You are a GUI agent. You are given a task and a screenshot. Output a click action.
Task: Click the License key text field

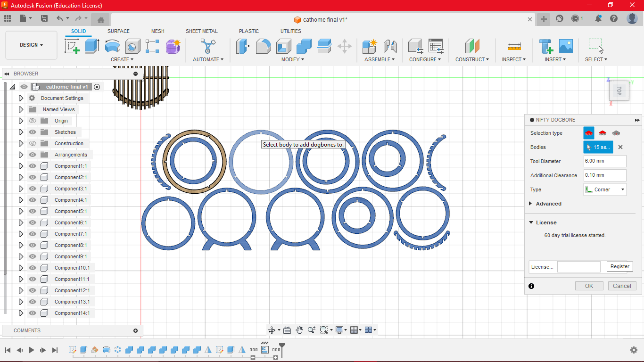coord(579,267)
